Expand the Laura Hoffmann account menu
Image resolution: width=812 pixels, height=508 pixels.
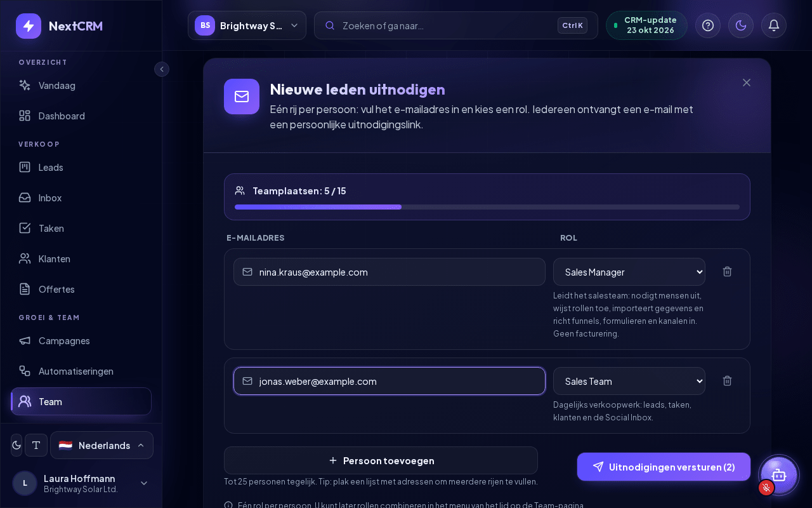point(81,483)
